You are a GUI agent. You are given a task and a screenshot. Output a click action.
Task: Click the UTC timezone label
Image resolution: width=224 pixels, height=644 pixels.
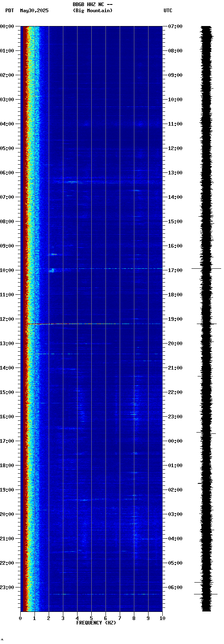[168, 11]
